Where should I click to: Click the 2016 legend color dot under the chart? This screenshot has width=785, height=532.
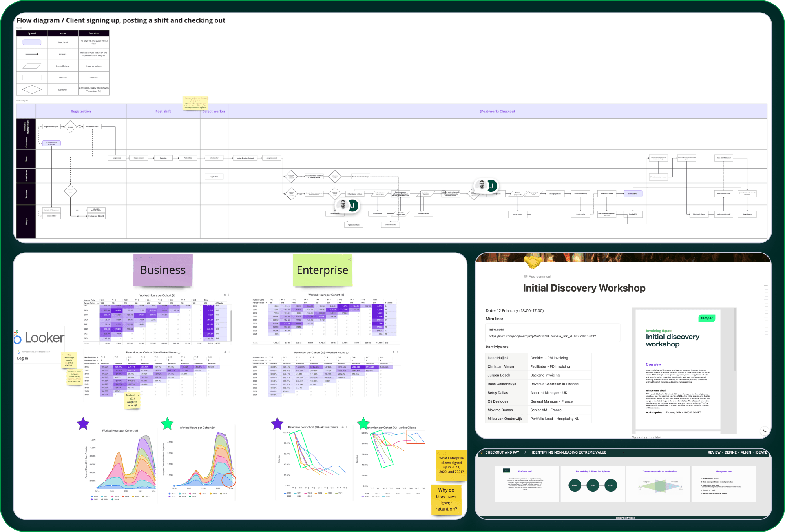click(x=91, y=496)
